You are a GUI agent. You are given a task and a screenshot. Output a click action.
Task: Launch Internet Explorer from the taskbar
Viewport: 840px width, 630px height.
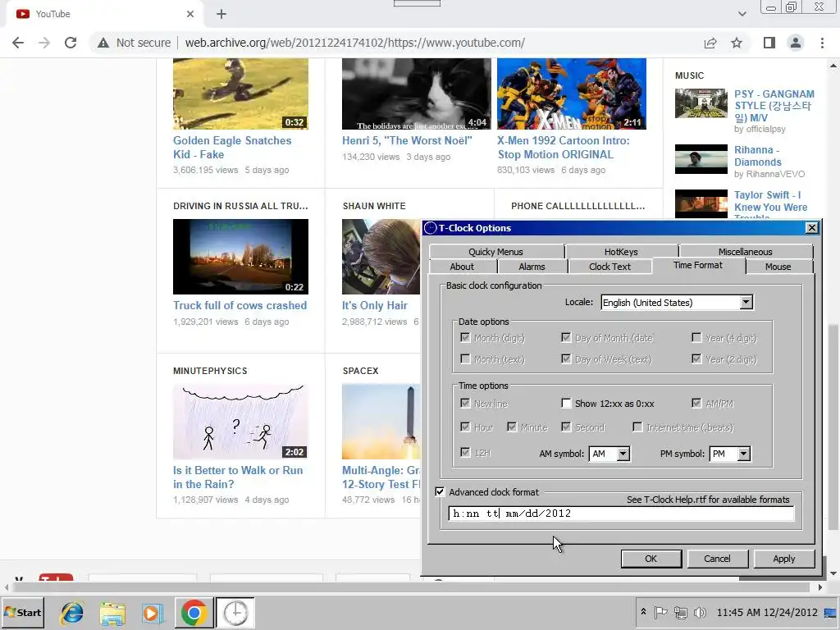(x=72, y=613)
